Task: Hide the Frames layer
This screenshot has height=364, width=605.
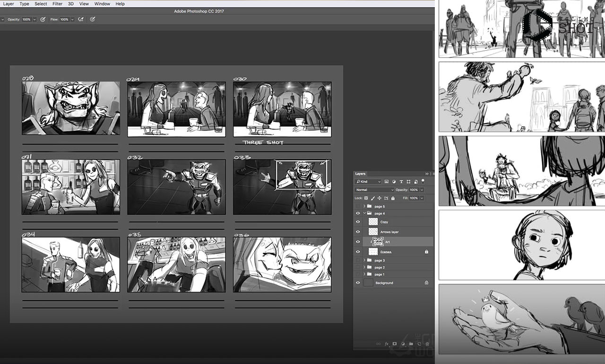Action: click(358, 251)
